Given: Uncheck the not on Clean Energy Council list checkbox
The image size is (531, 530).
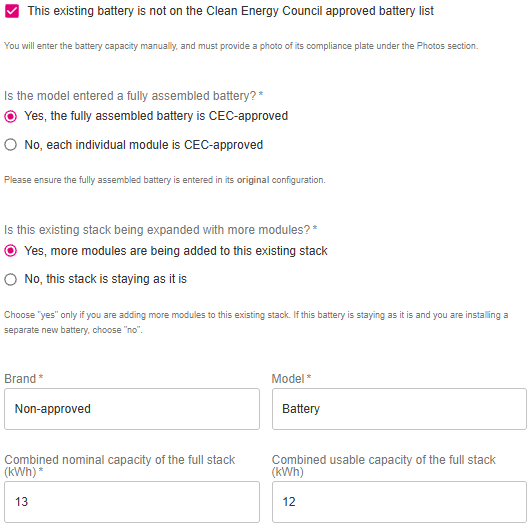Looking at the screenshot, I should click(x=12, y=11).
